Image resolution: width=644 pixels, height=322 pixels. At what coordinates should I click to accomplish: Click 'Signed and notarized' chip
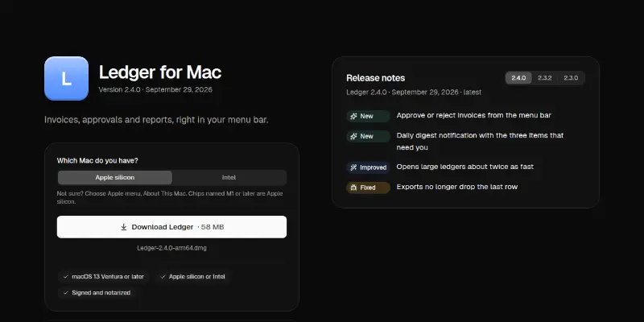(x=97, y=293)
